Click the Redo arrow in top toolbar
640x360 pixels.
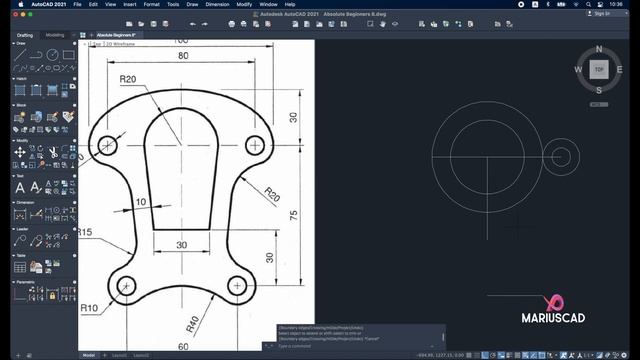tap(204, 24)
